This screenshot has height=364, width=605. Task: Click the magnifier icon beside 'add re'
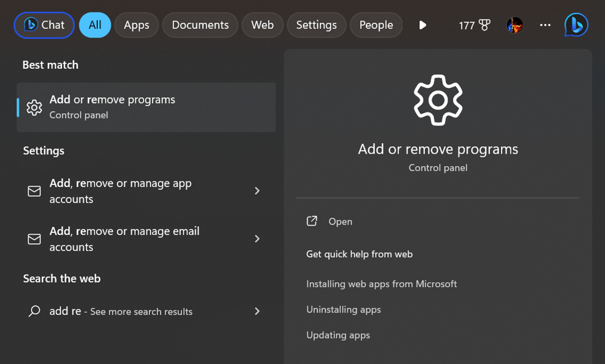34,311
